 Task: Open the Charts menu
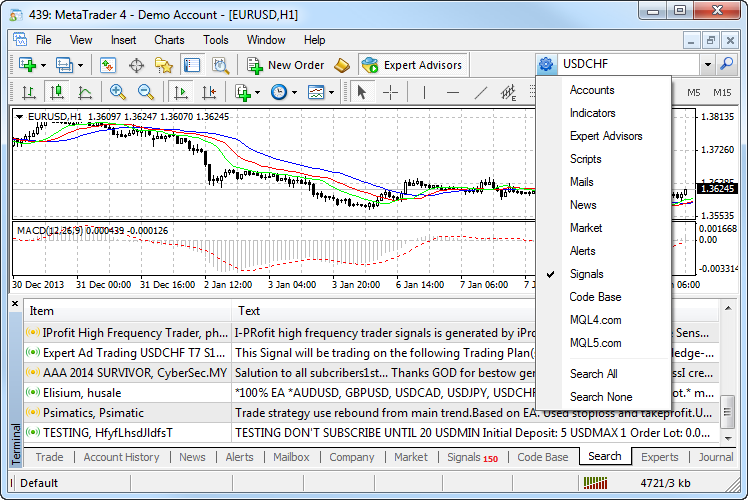pos(169,40)
